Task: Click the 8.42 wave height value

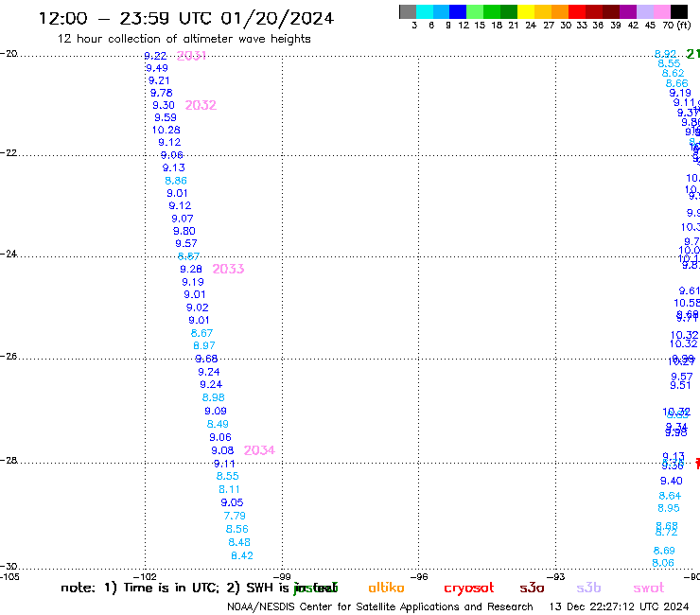Action: coord(242,556)
